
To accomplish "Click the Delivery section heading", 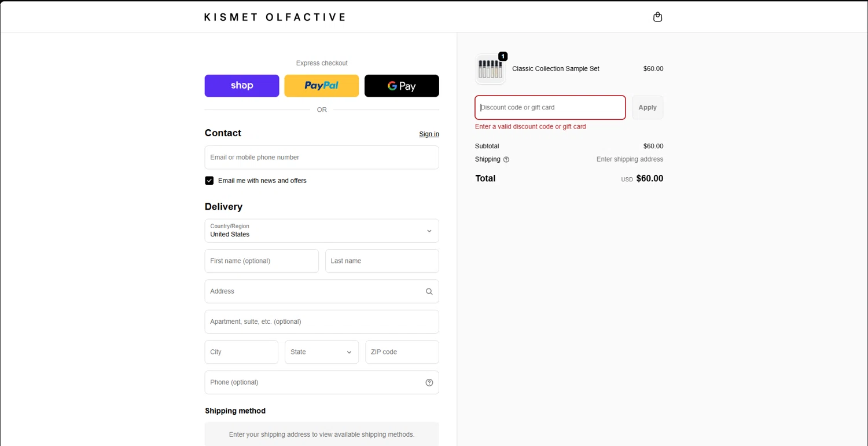I will (x=223, y=207).
